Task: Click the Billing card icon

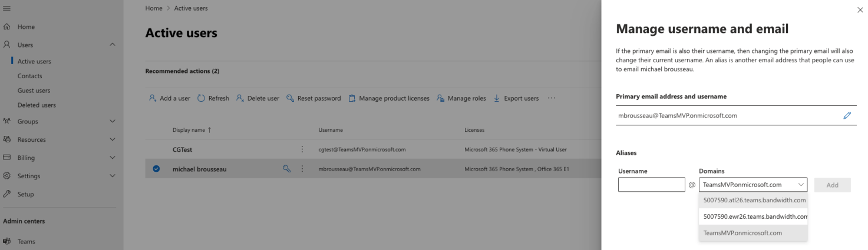Action: [x=7, y=158]
